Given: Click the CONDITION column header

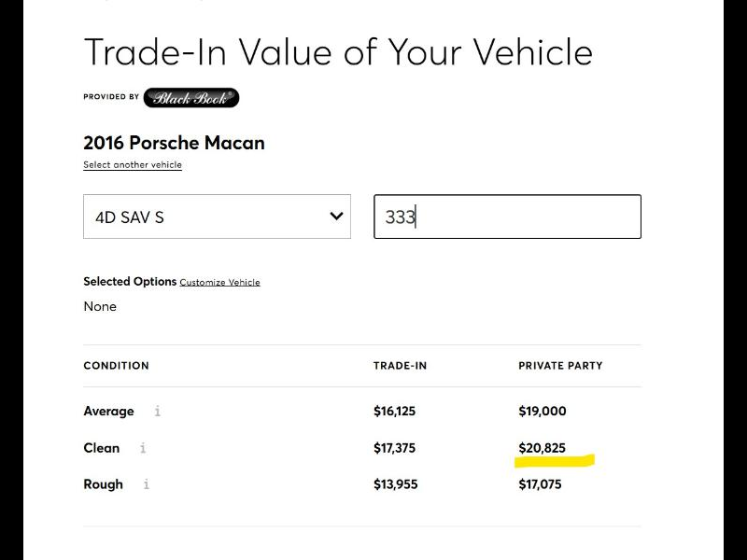Looking at the screenshot, I should coord(116,366).
